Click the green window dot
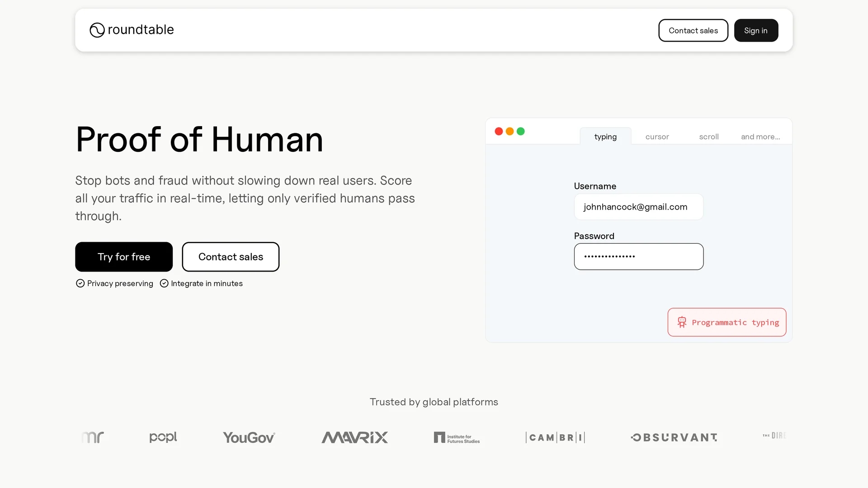868x488 pixels. tap(521, 131)
